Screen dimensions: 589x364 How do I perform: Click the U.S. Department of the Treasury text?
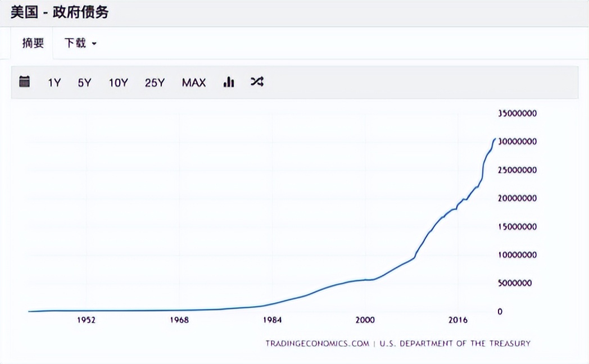coord(455,343)
